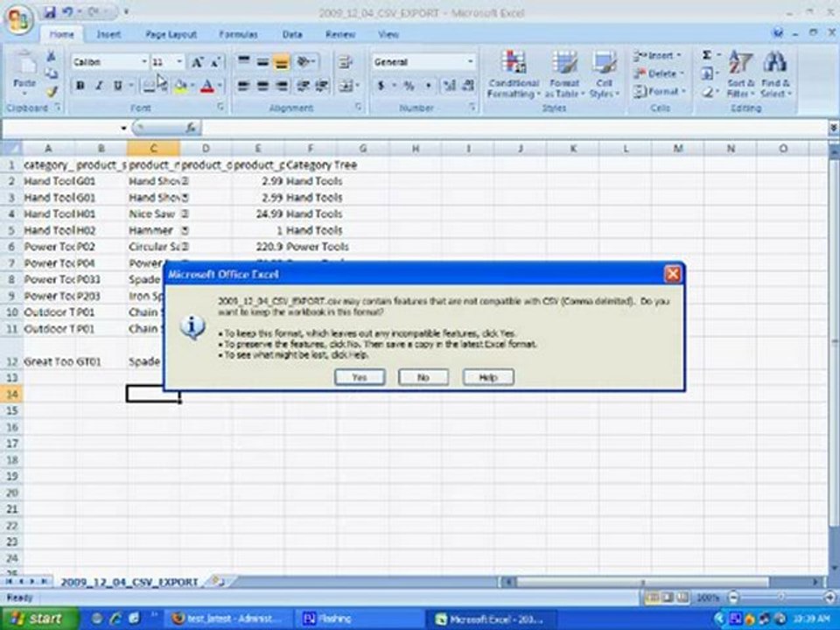Apply Accounting dollar number format
The height and width of the screenshot is (630, 840).
pyautogui.click(x=381, y=86)
